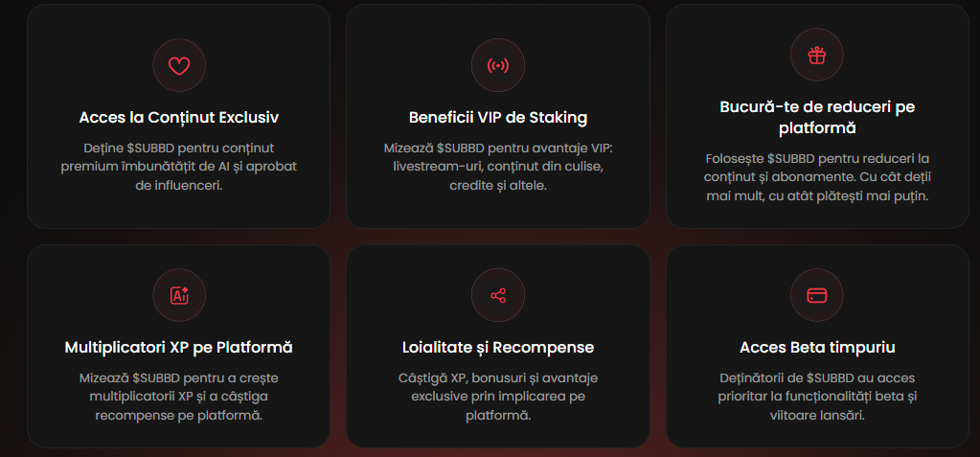Viewport: 980px width, 457px height.
Task: Select the Loialitate și Recompense card background
Action: pyautogui.click(x=498, y=347)
